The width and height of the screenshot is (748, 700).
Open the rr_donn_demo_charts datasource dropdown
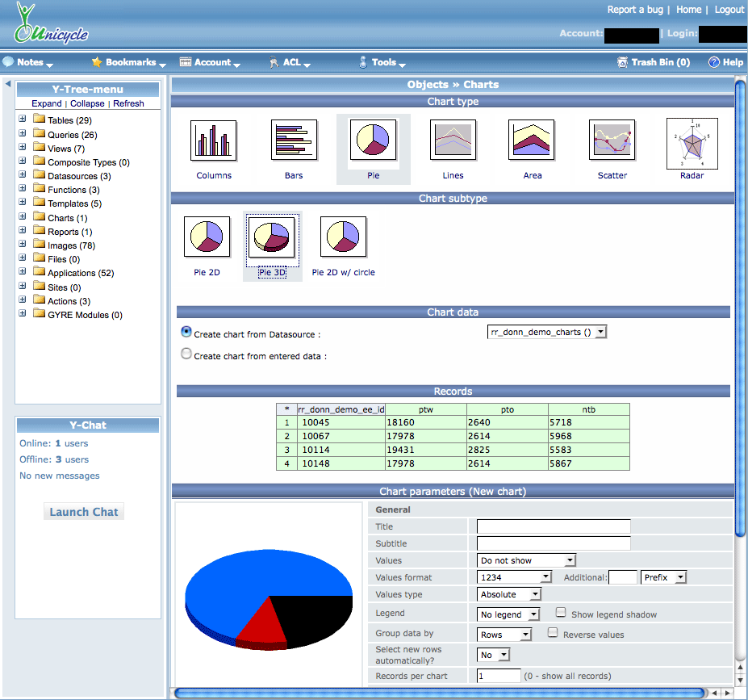click(547, 332)
